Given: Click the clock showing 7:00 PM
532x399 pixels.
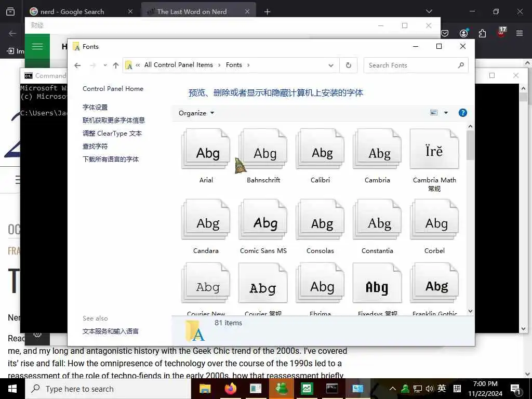Looking at the screenshot, I should tap(485, 389).
